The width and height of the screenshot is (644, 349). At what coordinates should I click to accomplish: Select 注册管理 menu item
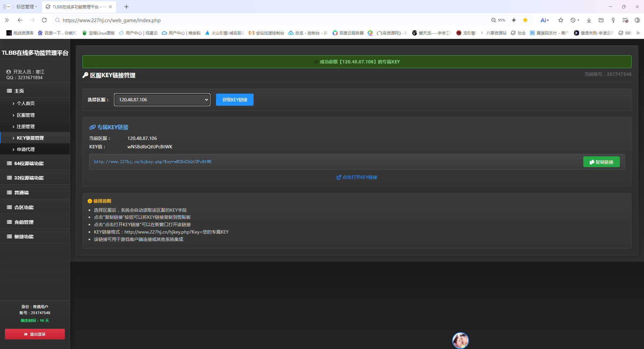[26, 127]
